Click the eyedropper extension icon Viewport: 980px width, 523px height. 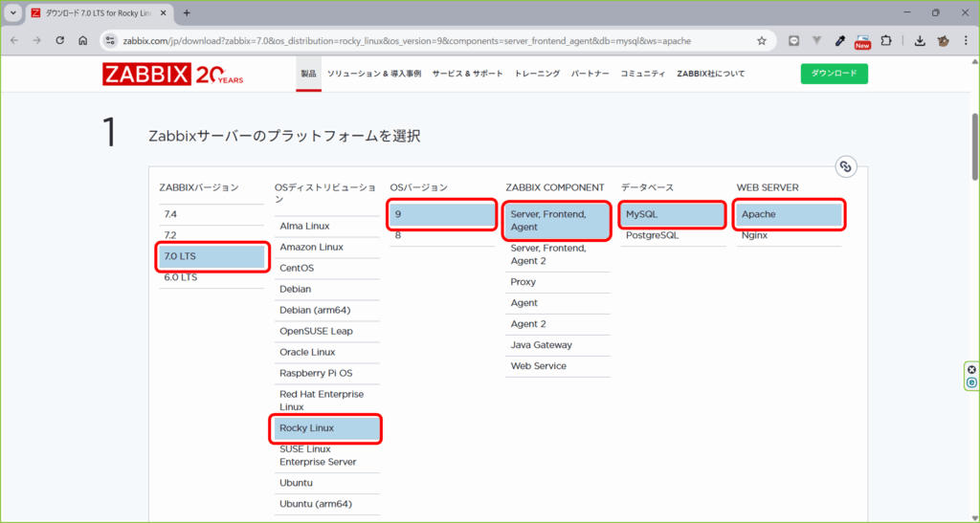pos(840,40)
